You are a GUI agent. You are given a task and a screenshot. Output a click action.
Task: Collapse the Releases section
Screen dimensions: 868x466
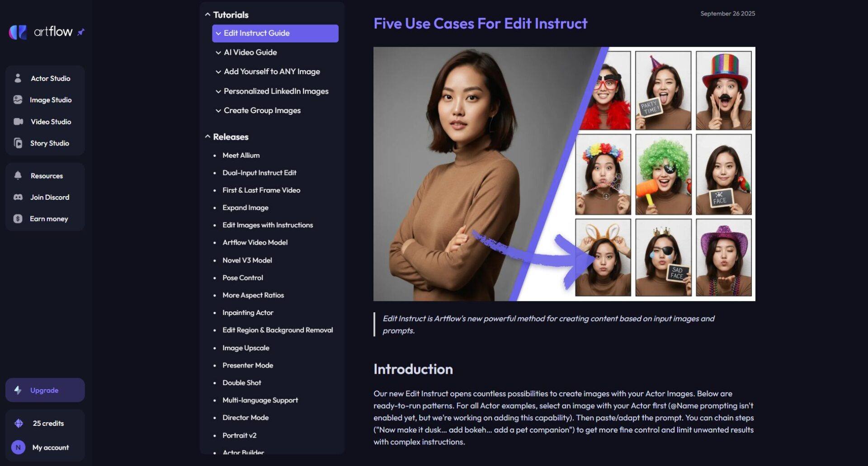click(x=208, y=137)
